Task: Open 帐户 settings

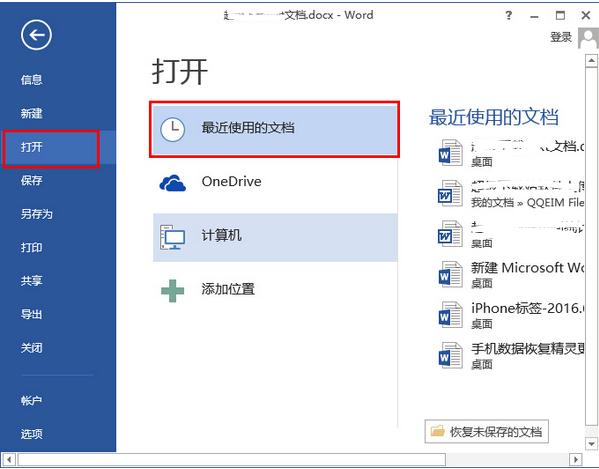Action: click(31, 400)
